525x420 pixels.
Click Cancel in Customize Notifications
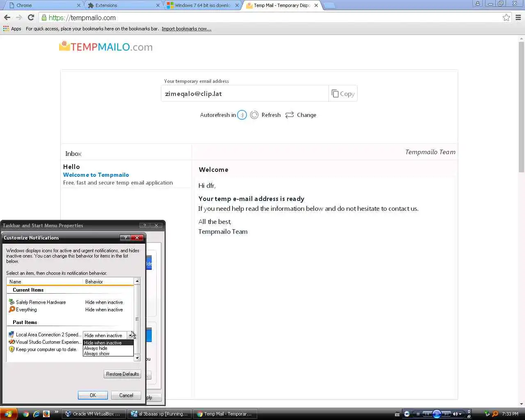(126, 395)
